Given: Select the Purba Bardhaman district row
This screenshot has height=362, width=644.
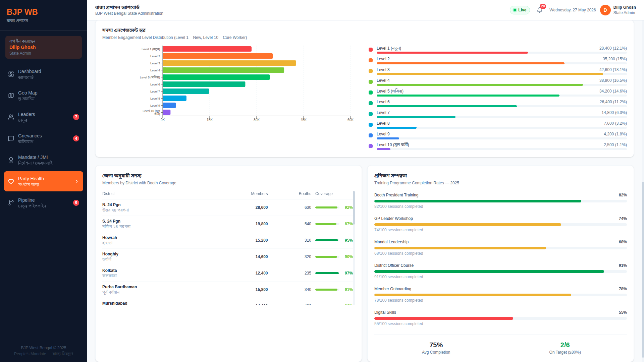Looking at the screenshot, I should tap(227, 290).
